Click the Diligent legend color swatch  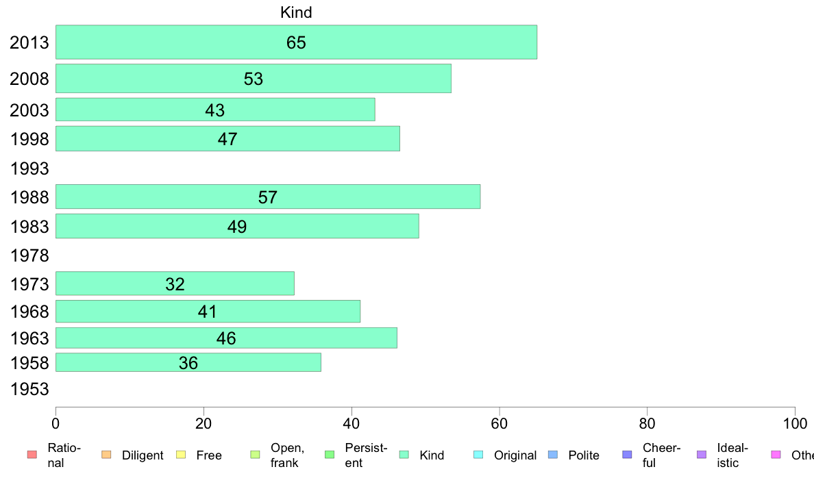[106, 455]
